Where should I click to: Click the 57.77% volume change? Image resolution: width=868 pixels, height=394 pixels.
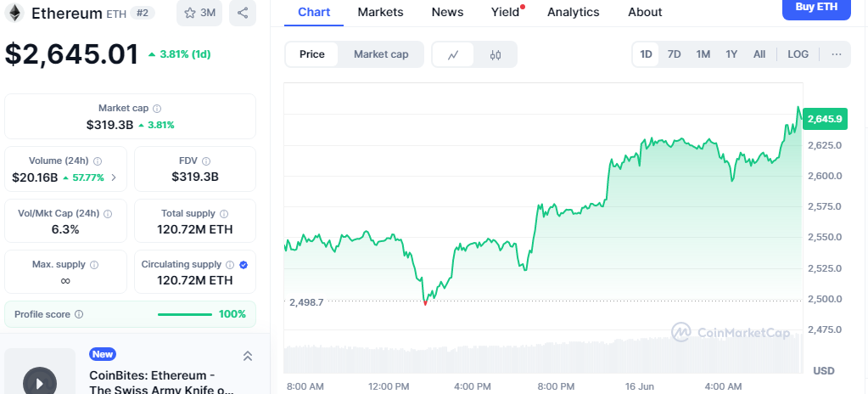(83, 177)
